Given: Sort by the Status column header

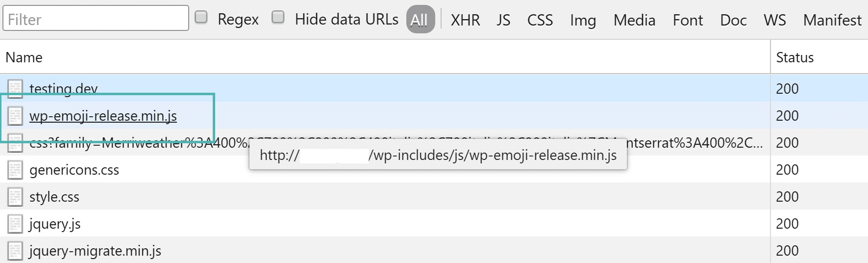Looking at the screenshot, I should 794,57.
